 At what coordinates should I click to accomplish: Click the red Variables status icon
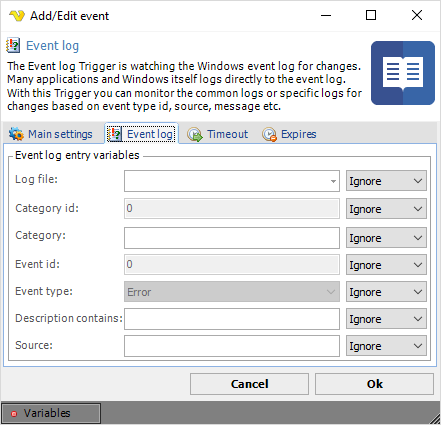[x=14, y=414]
